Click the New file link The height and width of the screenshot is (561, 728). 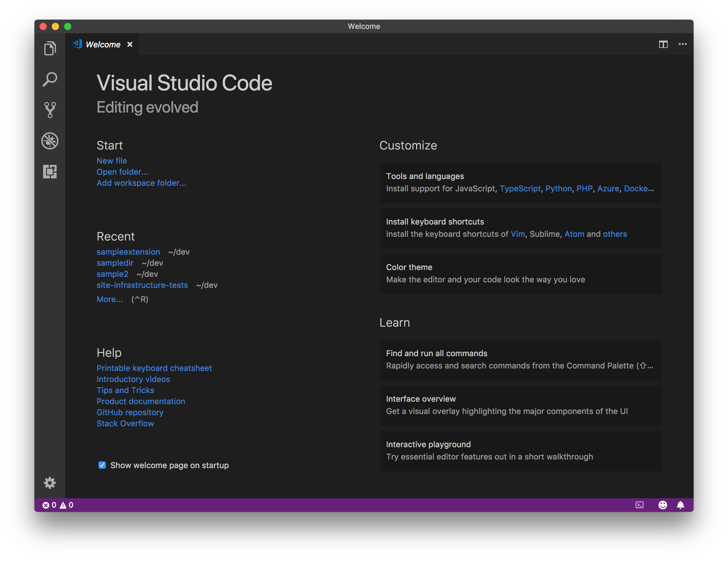pos(112,161)
